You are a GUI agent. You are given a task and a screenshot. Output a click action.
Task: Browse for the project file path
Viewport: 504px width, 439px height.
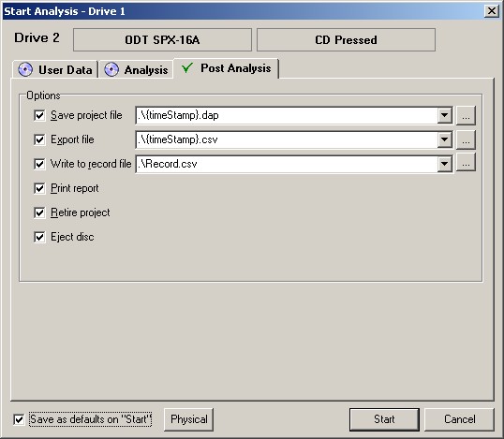click(x=466, y=115)
